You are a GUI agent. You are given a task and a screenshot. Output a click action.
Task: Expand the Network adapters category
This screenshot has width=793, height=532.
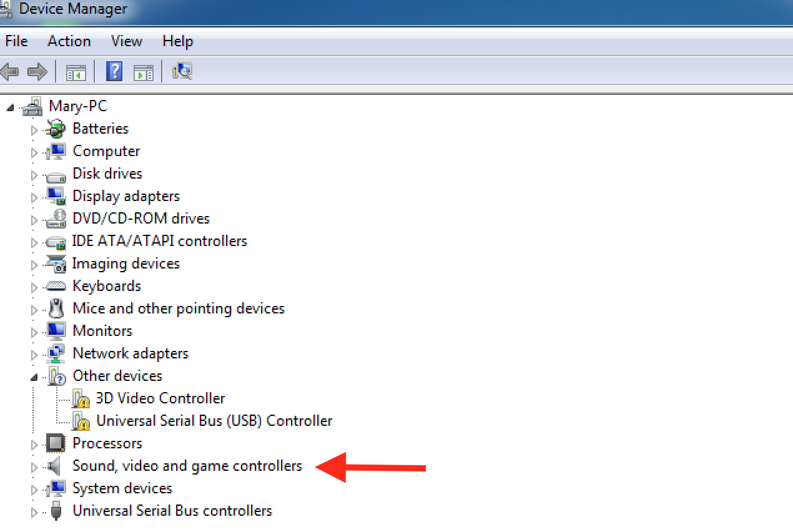click(x=34, y=355)
